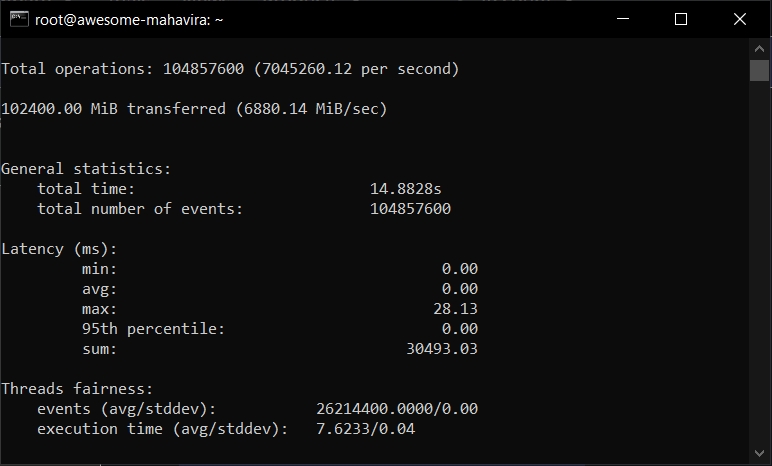Open the terminal window system menu icon
The height and width of the screenshot is (466, 772).
[x=19, y=19]
